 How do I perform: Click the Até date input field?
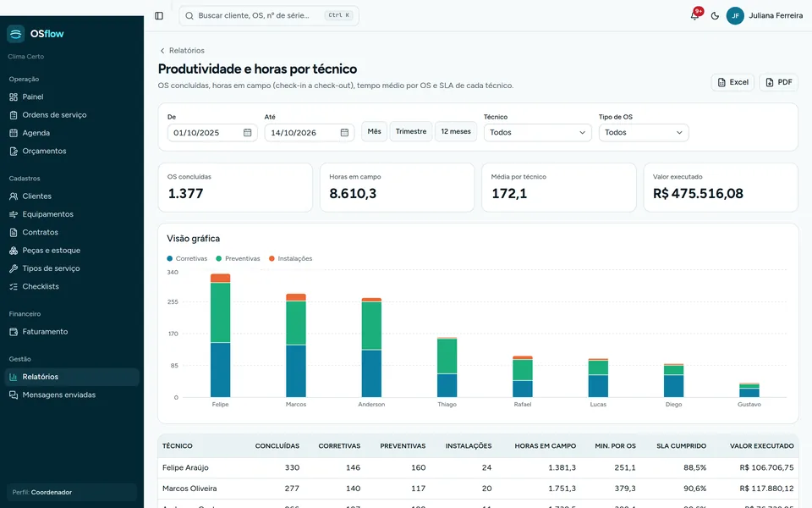(x=310, y=133)
